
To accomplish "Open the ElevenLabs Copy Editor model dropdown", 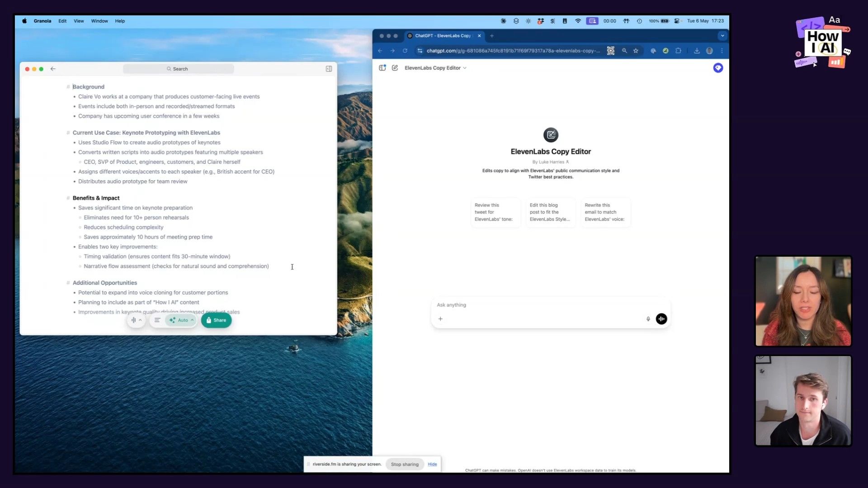I will [435, 68].
